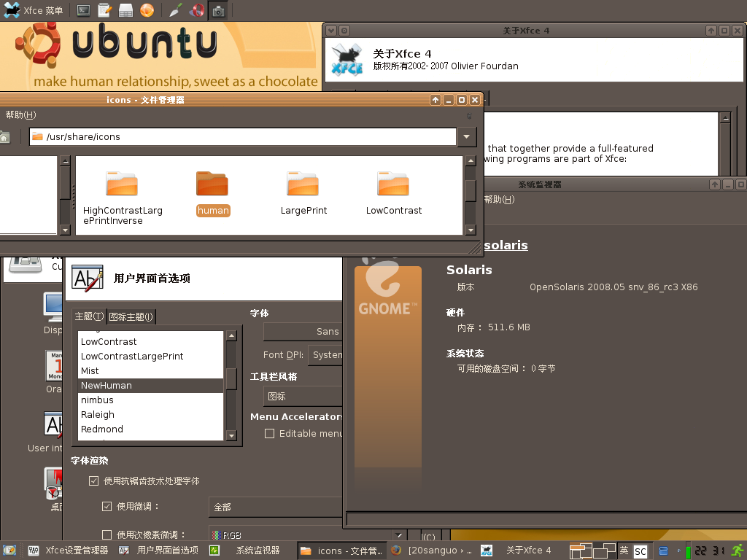Switch to the 图标主题(I) tab
Screen dimensions: 747x560
pyautogui.click(x=131, y=316)
